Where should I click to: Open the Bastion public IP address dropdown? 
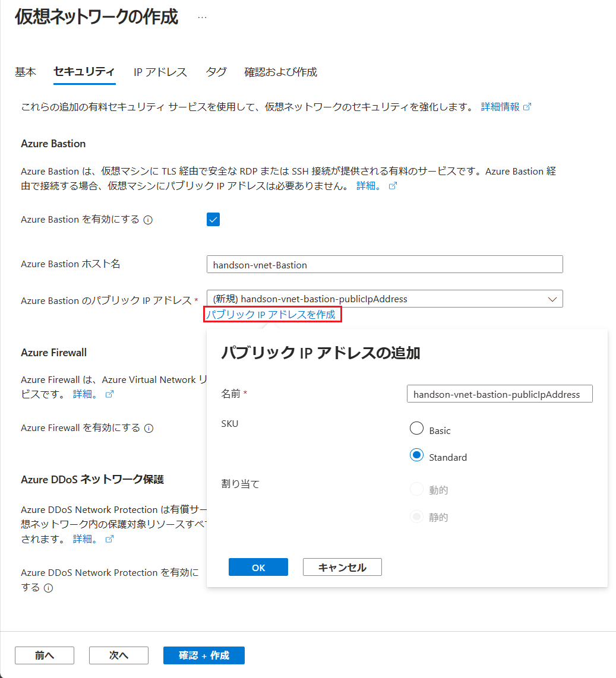point(384,299)
